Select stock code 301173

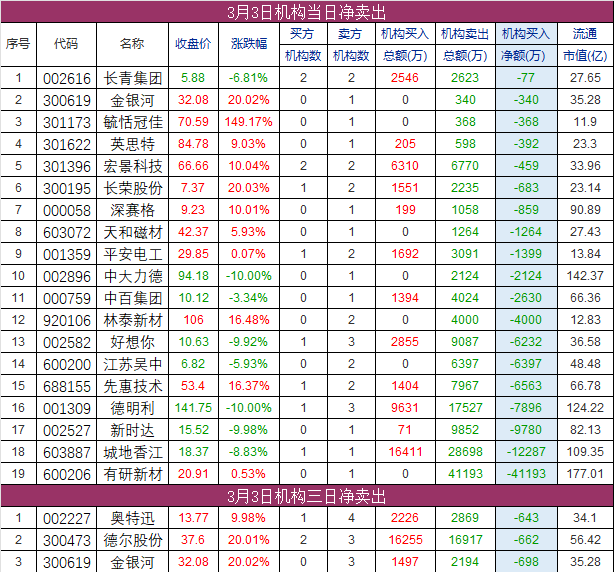coord(67,123)
